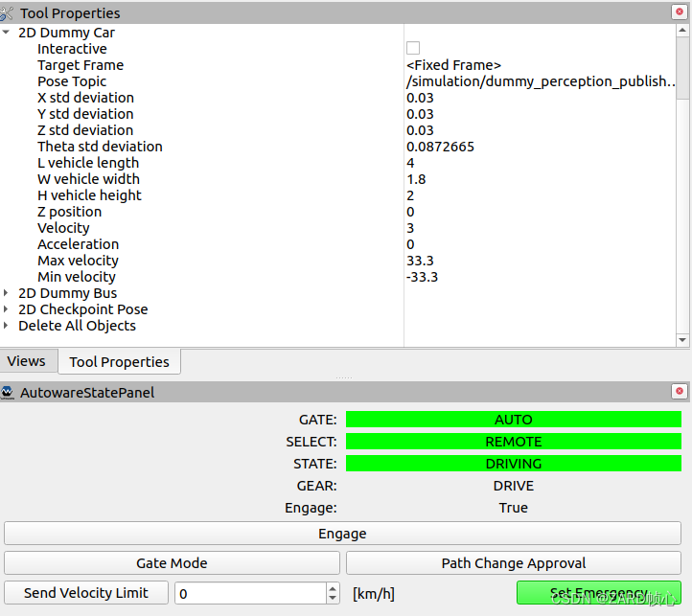This screenshot has width=692, height=616.
Task: Click the W vehicle width value 1.8
Action: click(416, 179)
